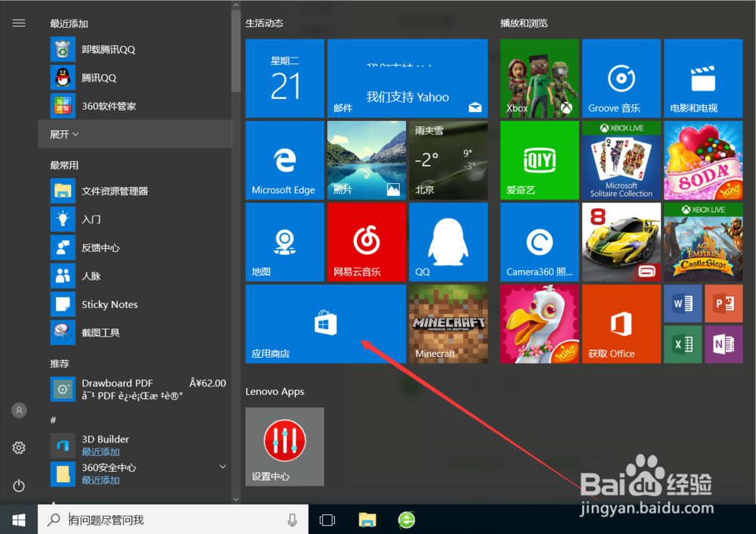Screen dimensions: 756x534
Task: Open Age of Empires Castle Siege tile
Action: pyautogui.click(x=703, y=242)
